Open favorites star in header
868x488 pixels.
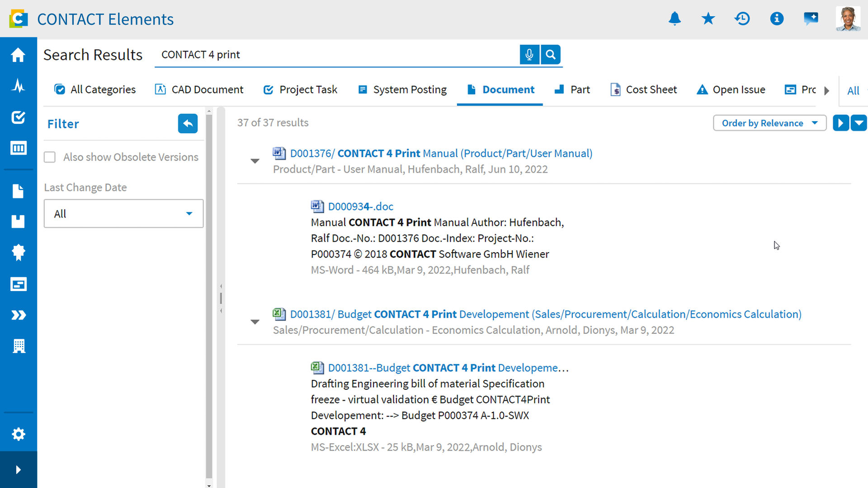tap(708, 19)
